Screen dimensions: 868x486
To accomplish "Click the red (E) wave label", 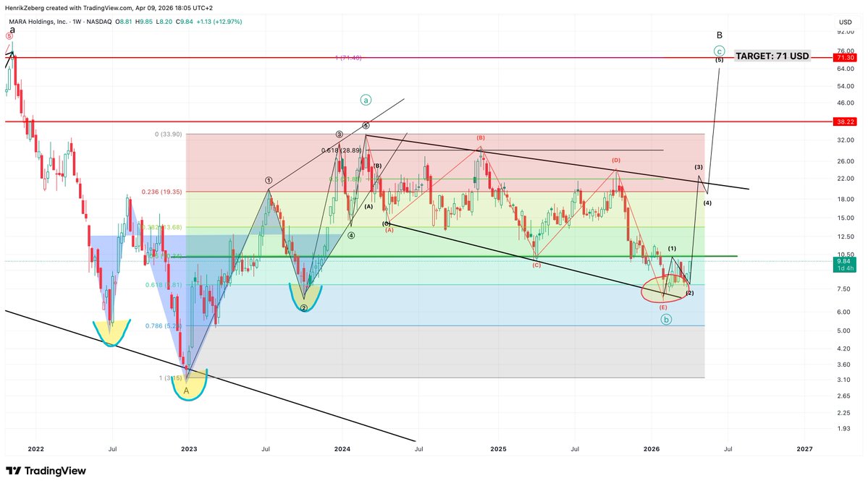I will pyautogui.click(x=663, y=307).
